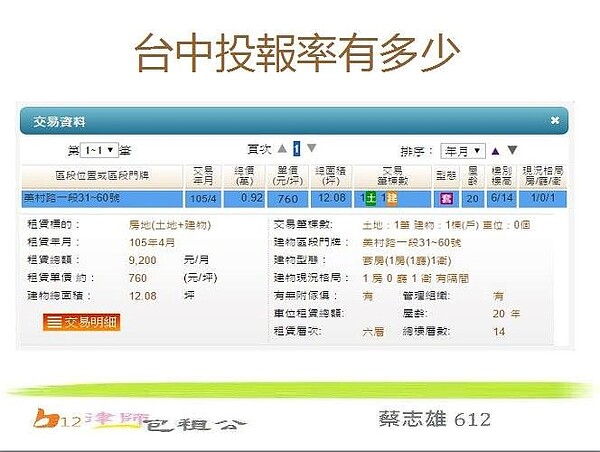
Task: Open the 交易明細 transaction details button
Action: [x=82, y=322]
